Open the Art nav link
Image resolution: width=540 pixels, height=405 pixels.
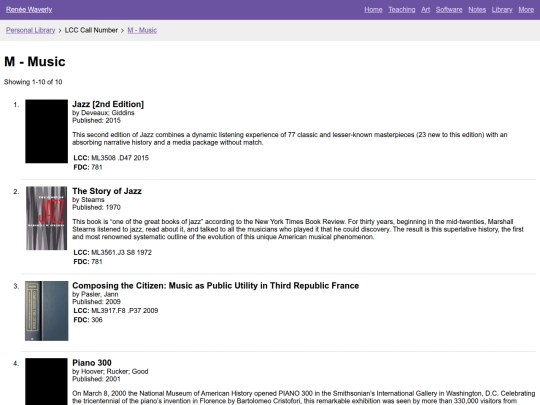click(x=425, y=10)
